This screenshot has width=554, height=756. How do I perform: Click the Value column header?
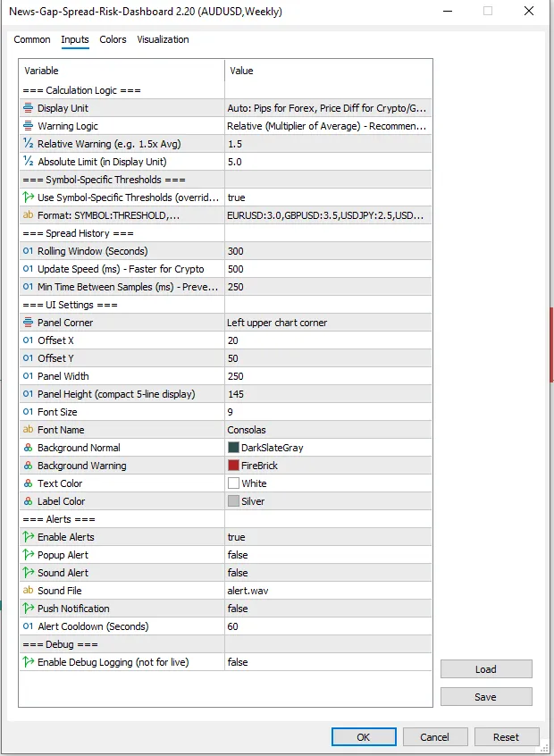point(328,71)
